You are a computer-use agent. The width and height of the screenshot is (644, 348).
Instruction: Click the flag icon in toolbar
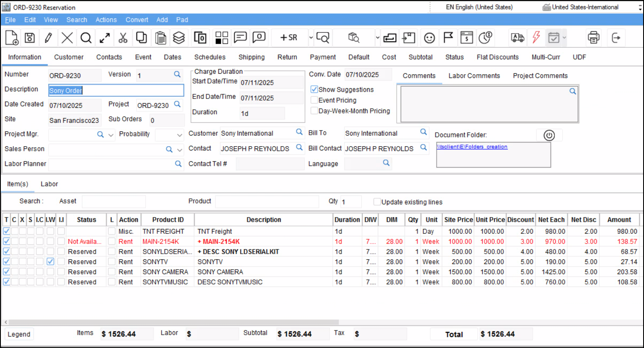tap(448, 38)
